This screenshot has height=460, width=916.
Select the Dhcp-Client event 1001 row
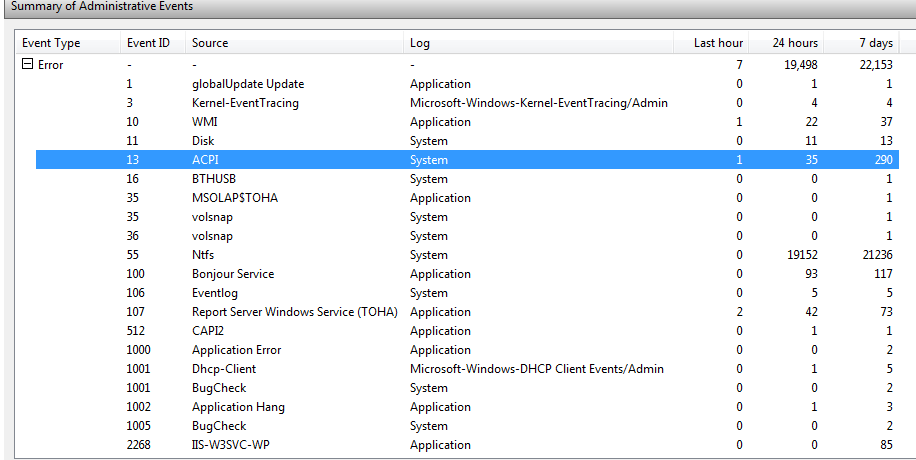point(225,369)
